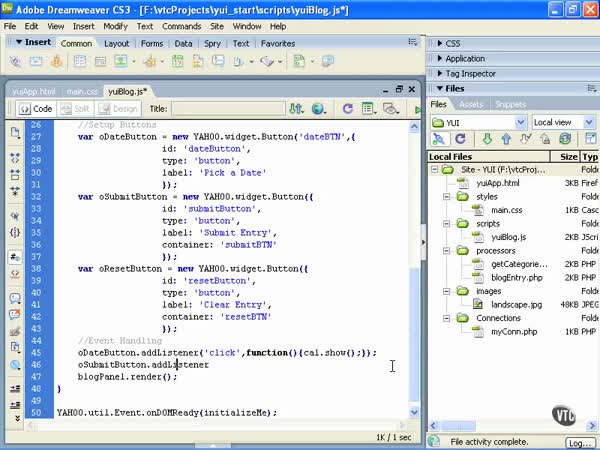Click the Get Files green down arrow
The height and width of the screenshot is (450, 600).
coord(487,139)
